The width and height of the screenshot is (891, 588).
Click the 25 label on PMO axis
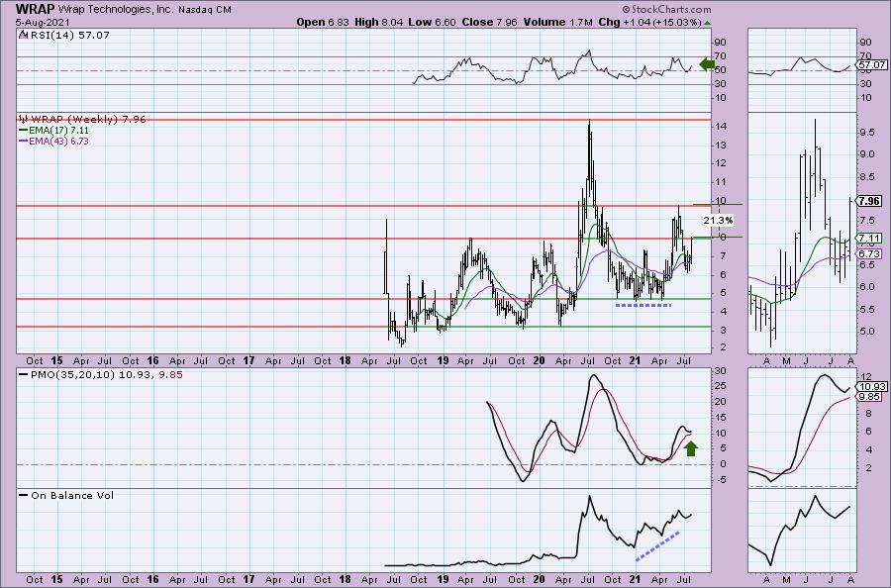[721, 387]
